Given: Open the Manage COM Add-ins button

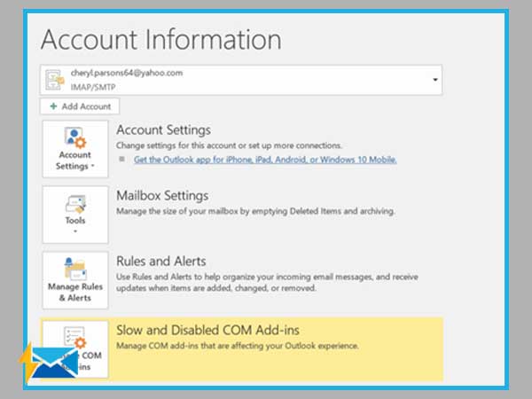Looking at the screenshot, I should (x=75, y=349).
